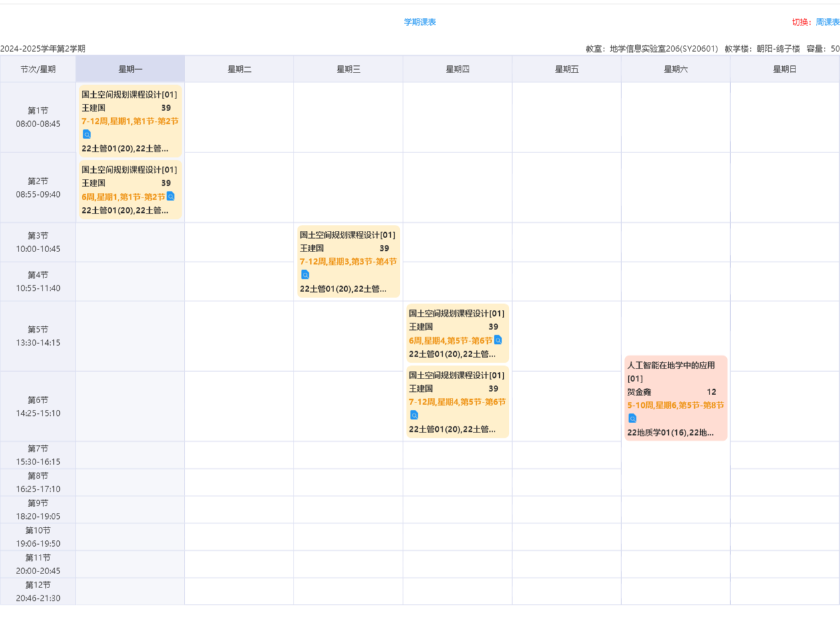Click detail icon in Monday 6周 course card
The image size is (840, 628).
point(170,196)
